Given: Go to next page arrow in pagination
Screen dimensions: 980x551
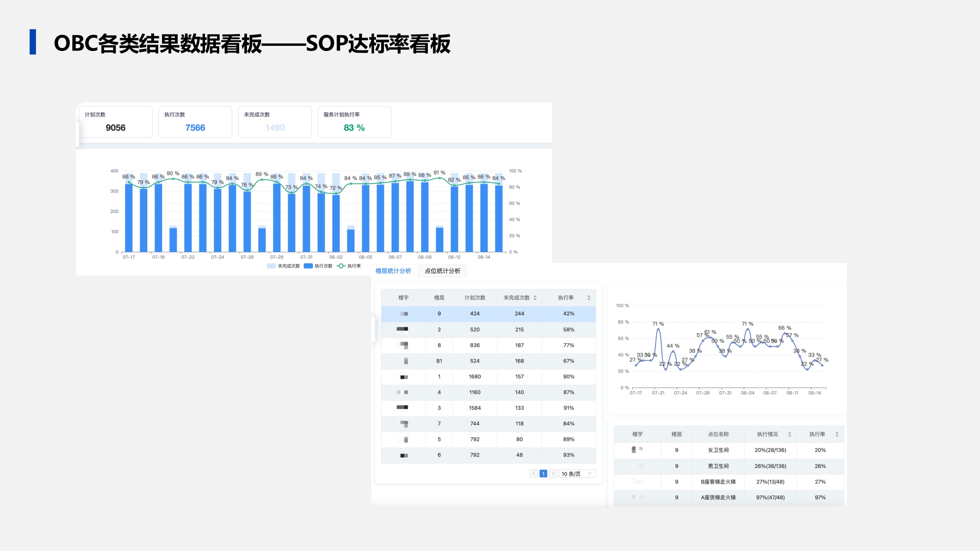Looking at the screenshot, I should click(x=553, y=474).
